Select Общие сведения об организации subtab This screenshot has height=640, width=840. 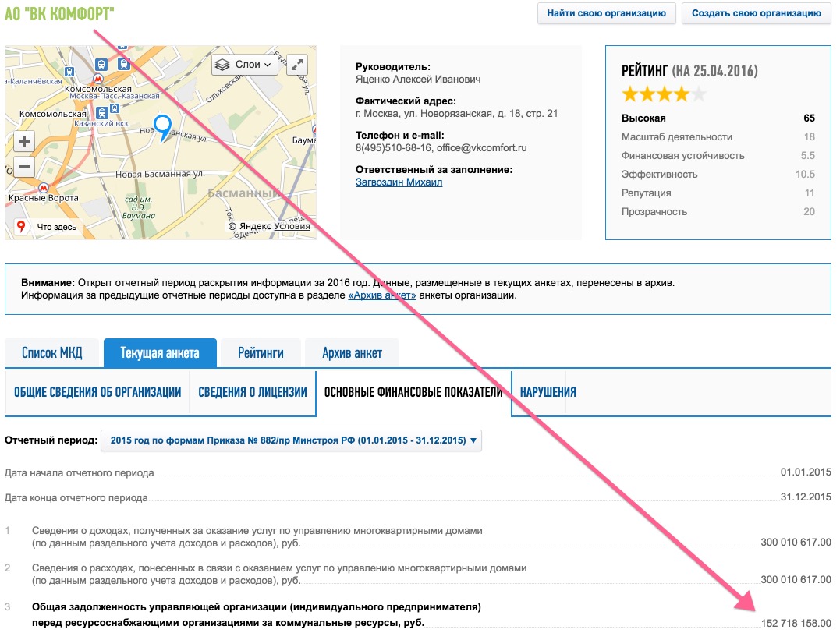pos(97,393)
